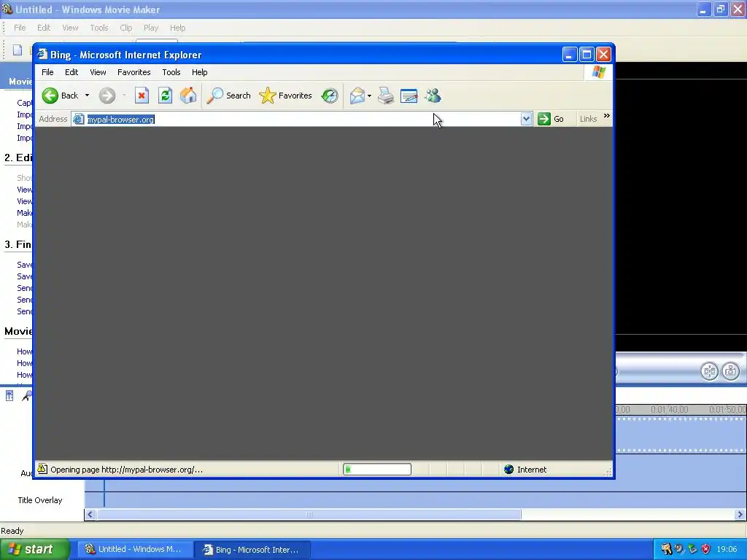Open the View menu in Internet Explorer
Image resolution: width=747 pixels, height=560 pixels.
pyautogui.click(x=98, y=72)
